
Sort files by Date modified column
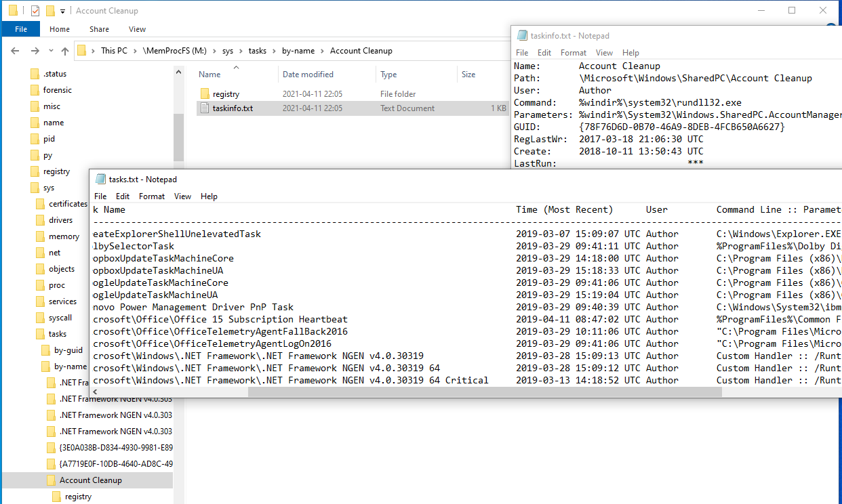[308, 75]
